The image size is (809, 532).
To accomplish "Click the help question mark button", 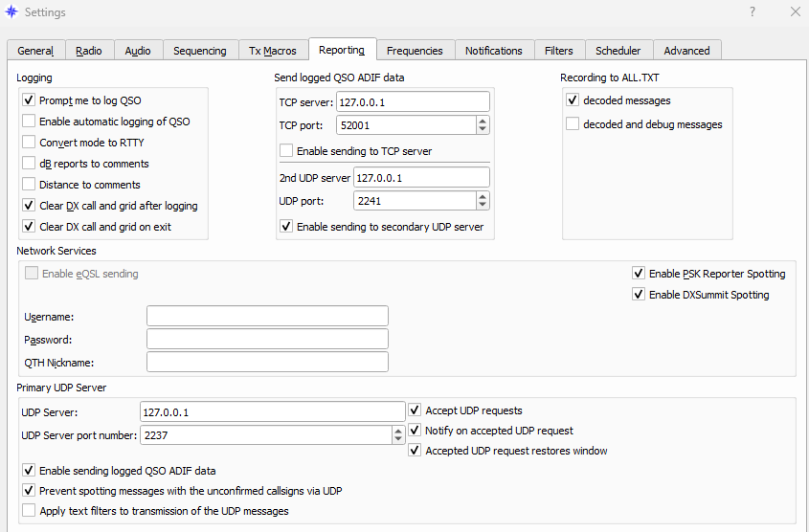I will tap(753, 11).
